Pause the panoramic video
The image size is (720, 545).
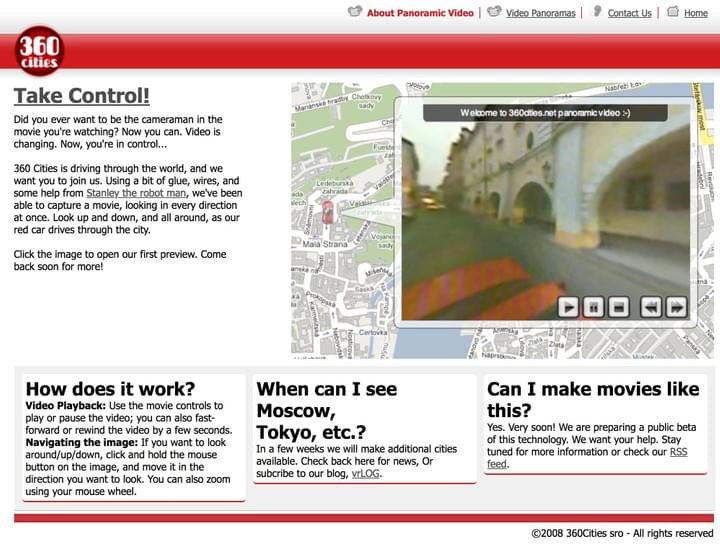[593, 307]
